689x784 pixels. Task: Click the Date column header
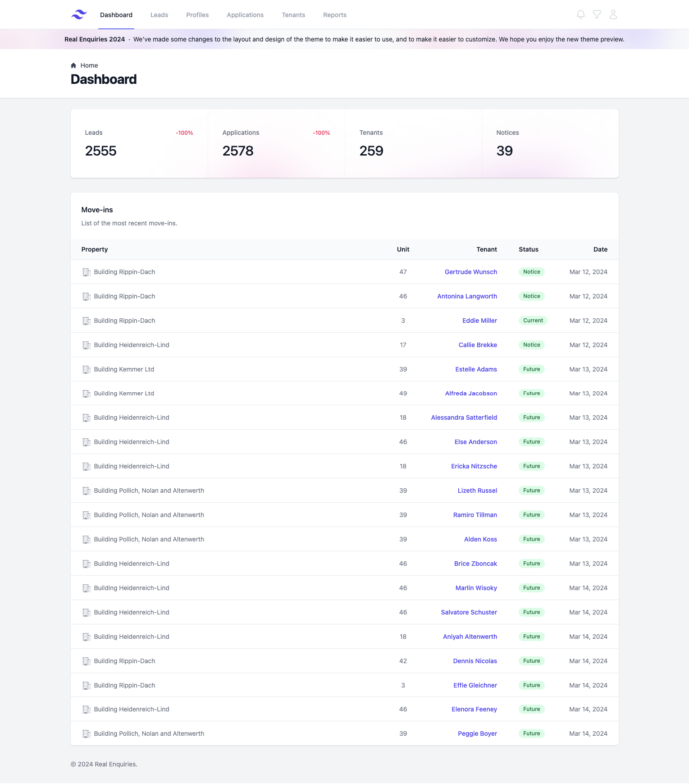click(x=600, y=249)
